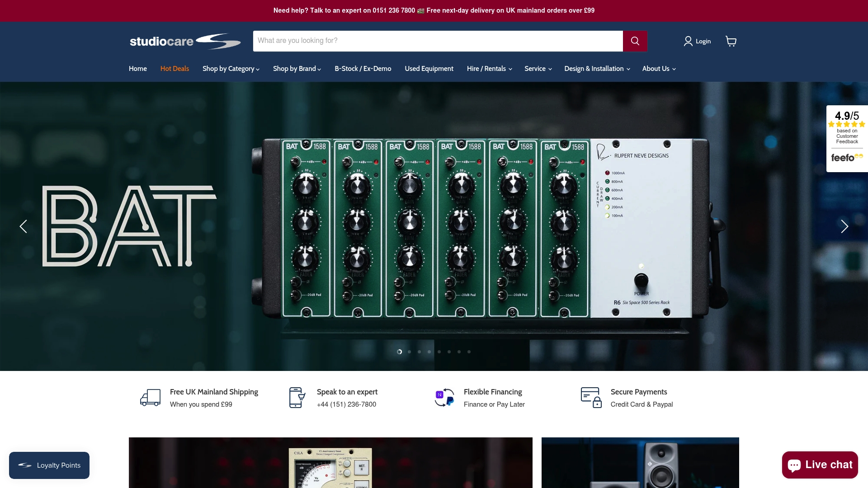
Task: Click 'Speak to an expert' heading
Action: click(x=347, y=392)
